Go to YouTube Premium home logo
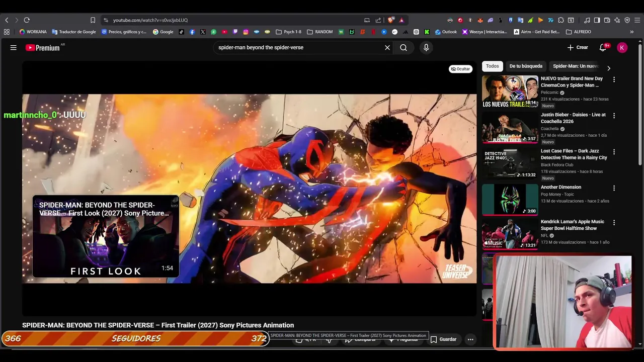The image size is (644, 362). click(43, 48)
